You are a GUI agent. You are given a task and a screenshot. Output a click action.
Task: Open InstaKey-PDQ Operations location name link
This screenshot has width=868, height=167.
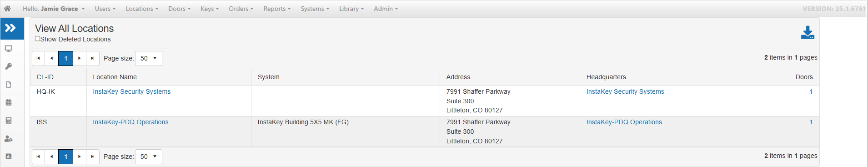click(x=130, y=122)
